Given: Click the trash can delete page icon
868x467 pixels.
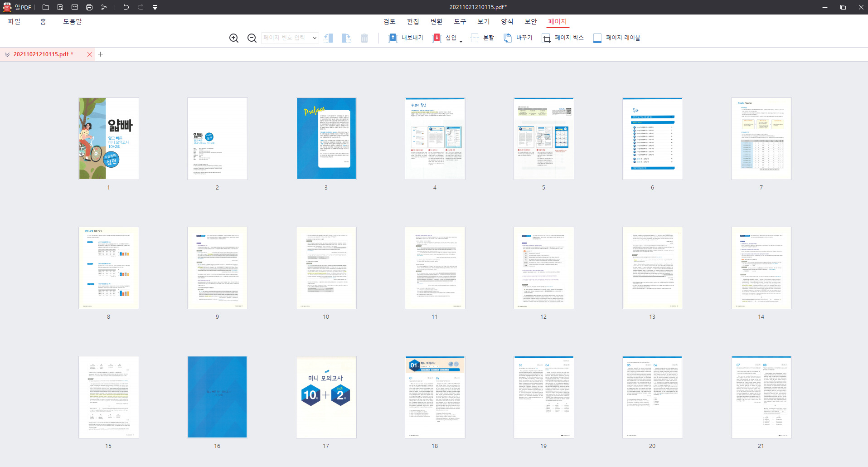Looking at the screenshot, I should point(364,38).
